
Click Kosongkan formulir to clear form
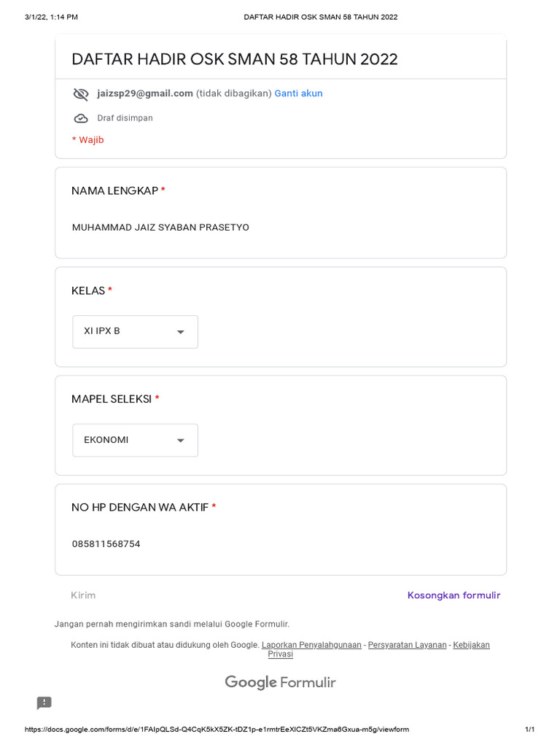point(454,595)
